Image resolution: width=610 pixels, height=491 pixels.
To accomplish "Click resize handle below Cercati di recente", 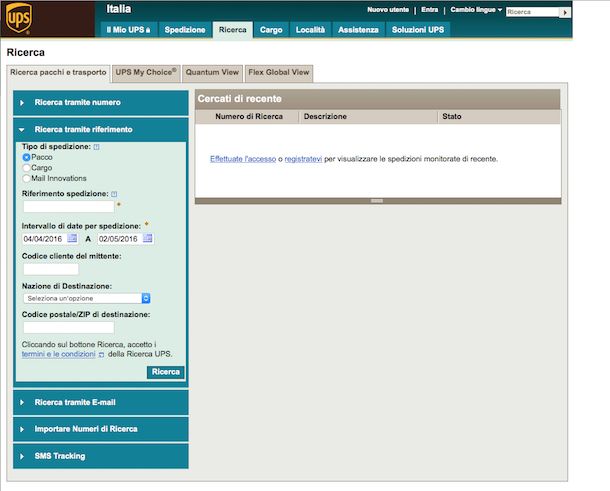I will click(x=377, y=201).
